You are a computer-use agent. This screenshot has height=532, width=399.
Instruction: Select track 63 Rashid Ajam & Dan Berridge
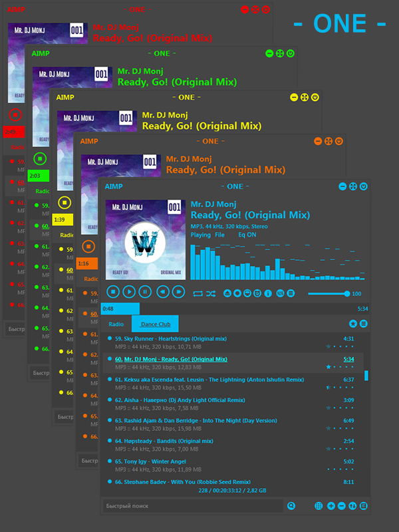tap(232, 424)
